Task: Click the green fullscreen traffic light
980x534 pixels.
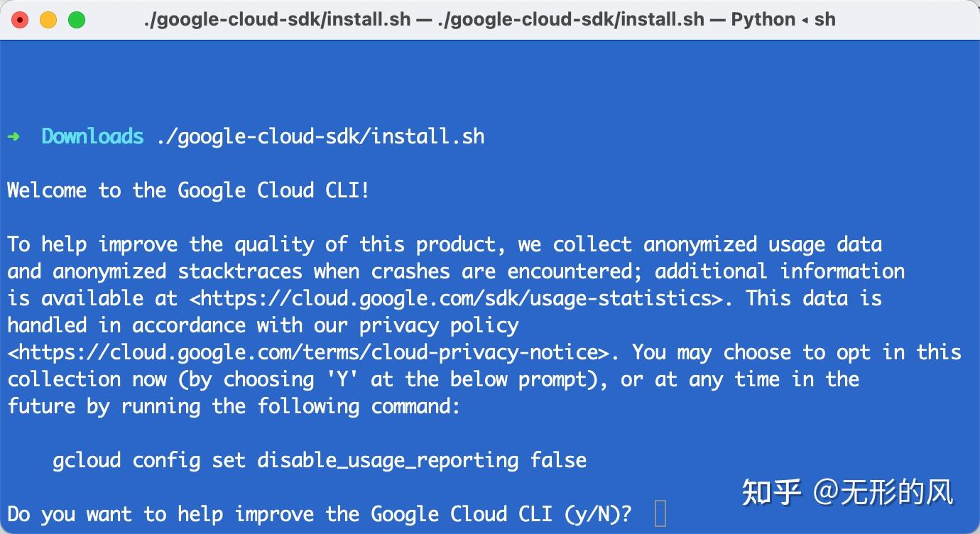Action: [77, 19]
